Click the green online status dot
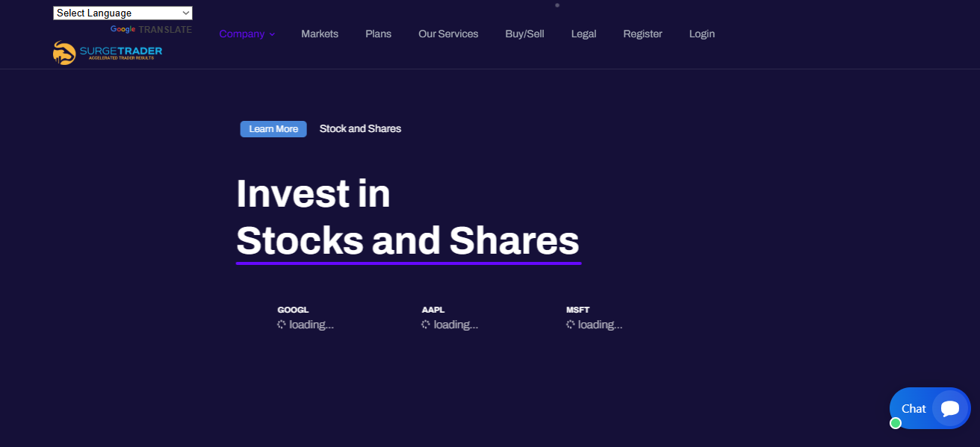This screenshot has width=980, height=447. pos(896,423)
